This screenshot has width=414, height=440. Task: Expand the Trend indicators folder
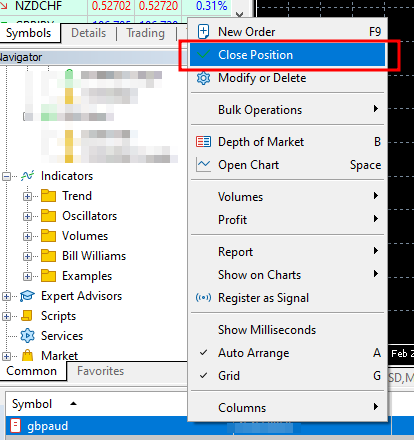coord(27,196)
